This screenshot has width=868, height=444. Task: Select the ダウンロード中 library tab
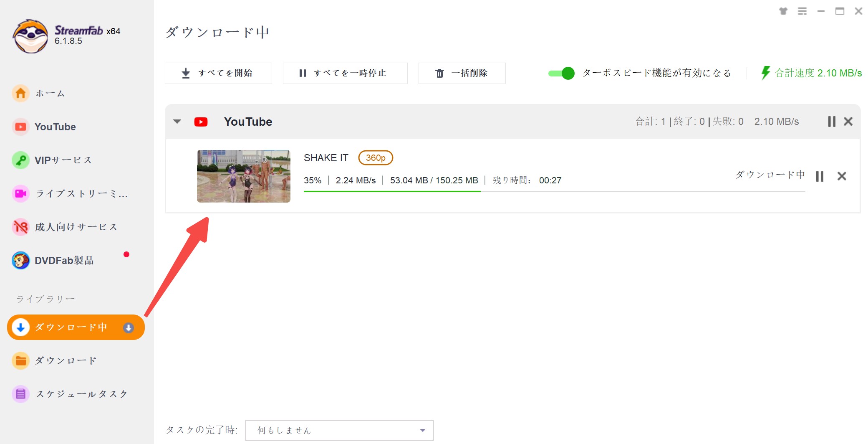tap(76, 327)
